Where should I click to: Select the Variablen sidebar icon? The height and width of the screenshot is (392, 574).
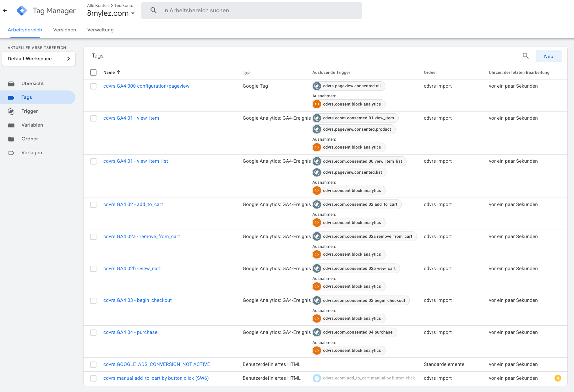click(12, 125)
